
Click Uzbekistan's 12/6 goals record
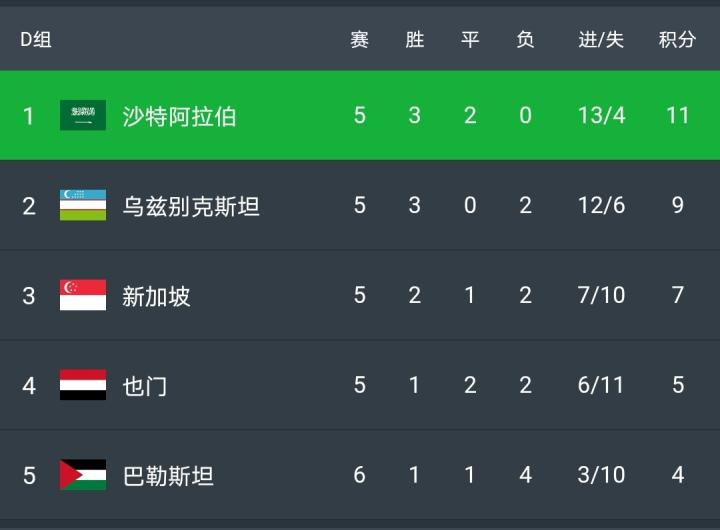pos(601,205)
